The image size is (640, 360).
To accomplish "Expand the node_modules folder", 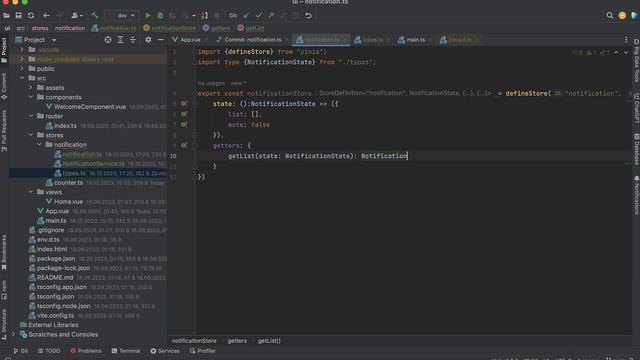I will [x=22, y=59].
